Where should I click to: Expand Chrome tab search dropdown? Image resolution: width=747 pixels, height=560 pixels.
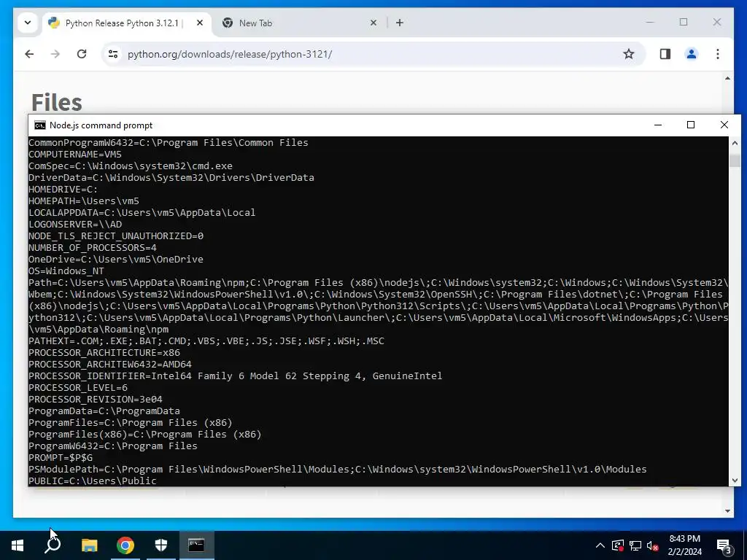pos(28,23)
